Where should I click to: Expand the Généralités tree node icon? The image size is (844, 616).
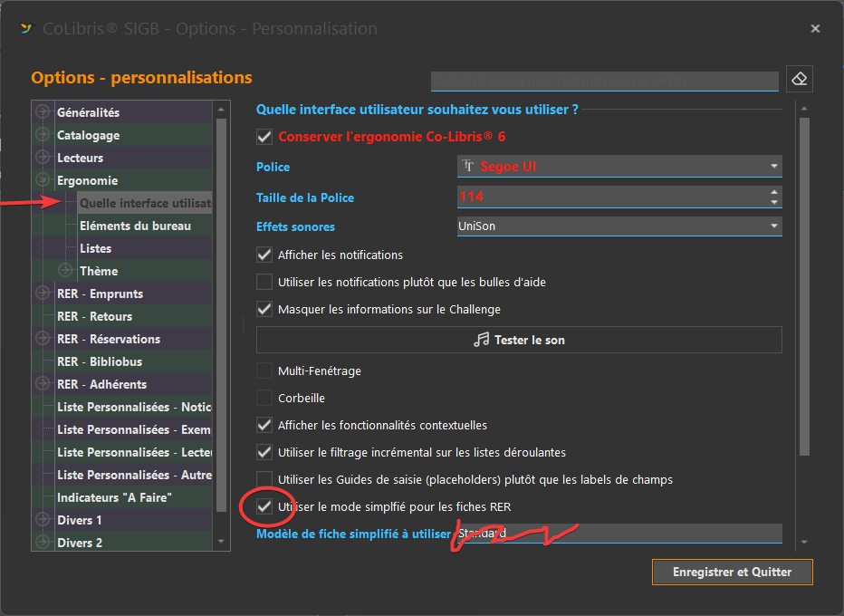pyautogui.click(x=42, y=112)
